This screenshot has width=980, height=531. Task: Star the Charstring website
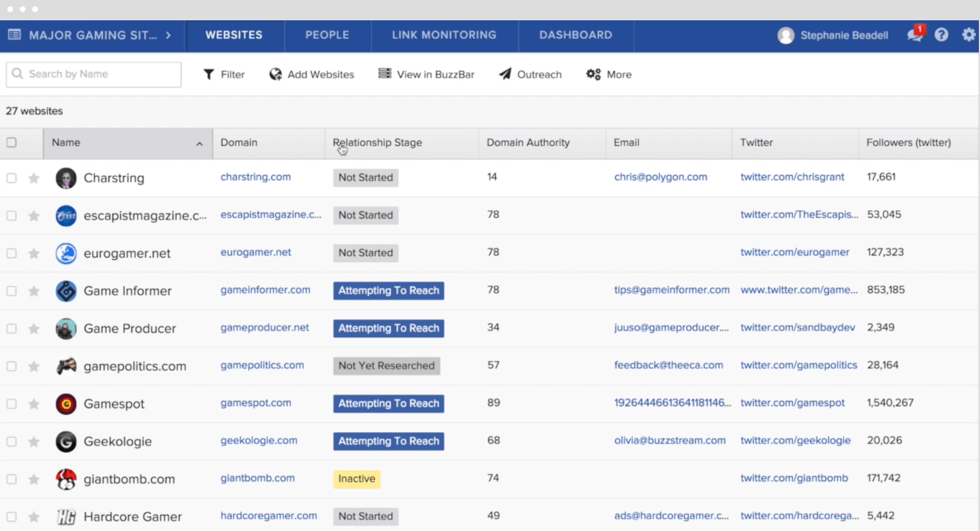coord(34,179)
